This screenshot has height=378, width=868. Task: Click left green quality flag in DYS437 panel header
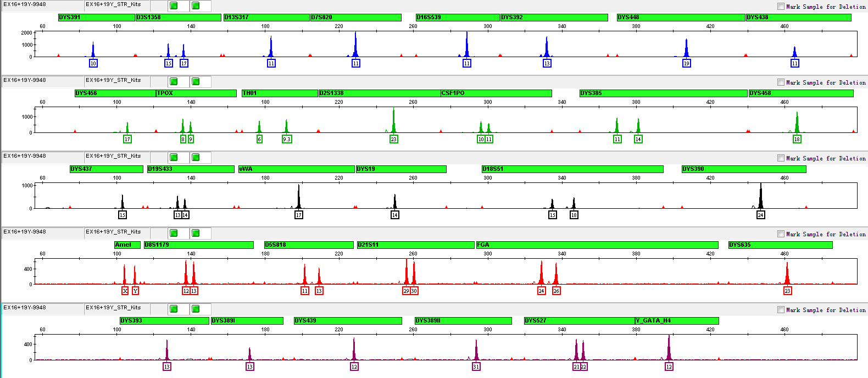coord(174,157)
